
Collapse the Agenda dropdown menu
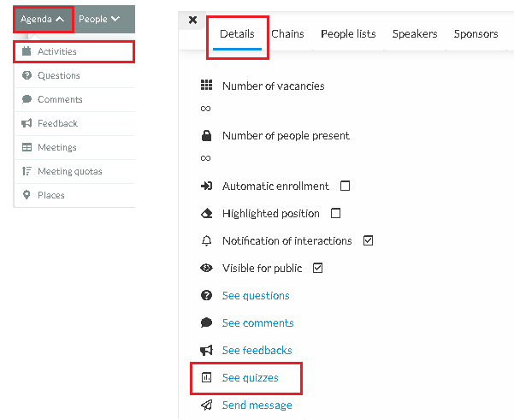[x=43, y=20]
